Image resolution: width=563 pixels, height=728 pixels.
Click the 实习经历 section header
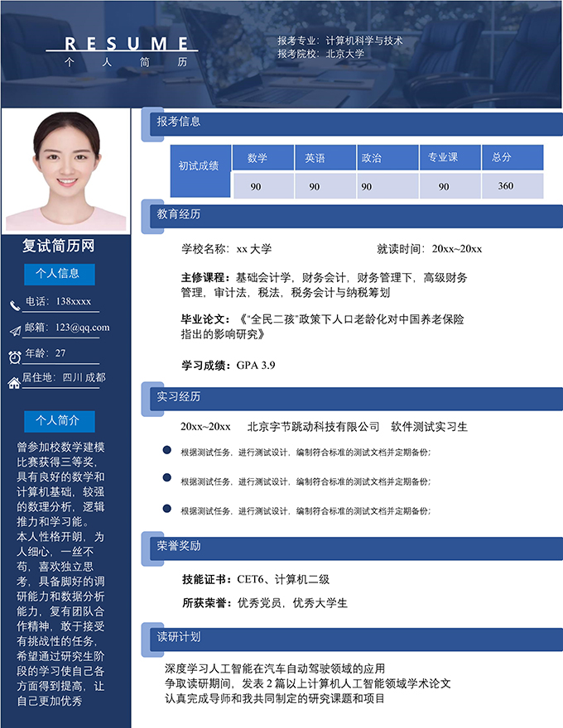pyautogui.click(x=356, y=399)
